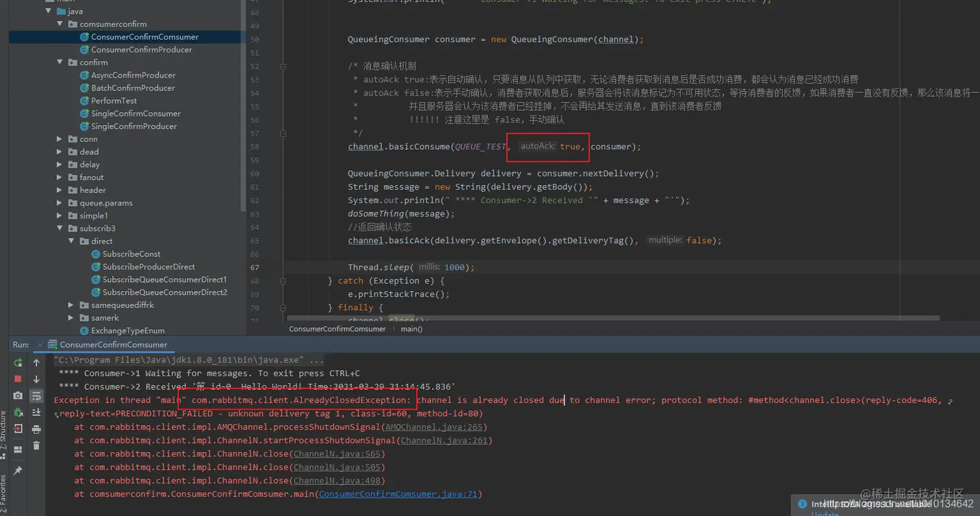This screenshot has width=980, height=516.
Task: Collapse the direct package
Action: coord(71,241)
